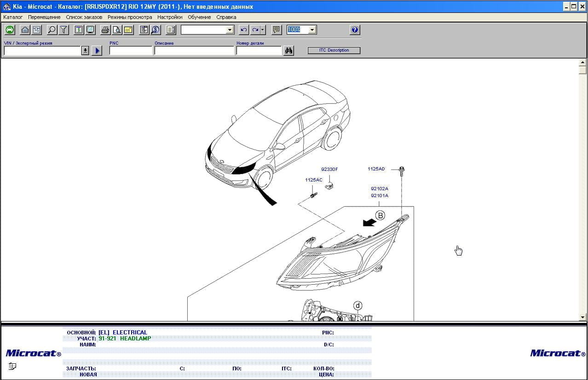Open the price lookup magnifier-dollar icon

click(x=156, y=30)
